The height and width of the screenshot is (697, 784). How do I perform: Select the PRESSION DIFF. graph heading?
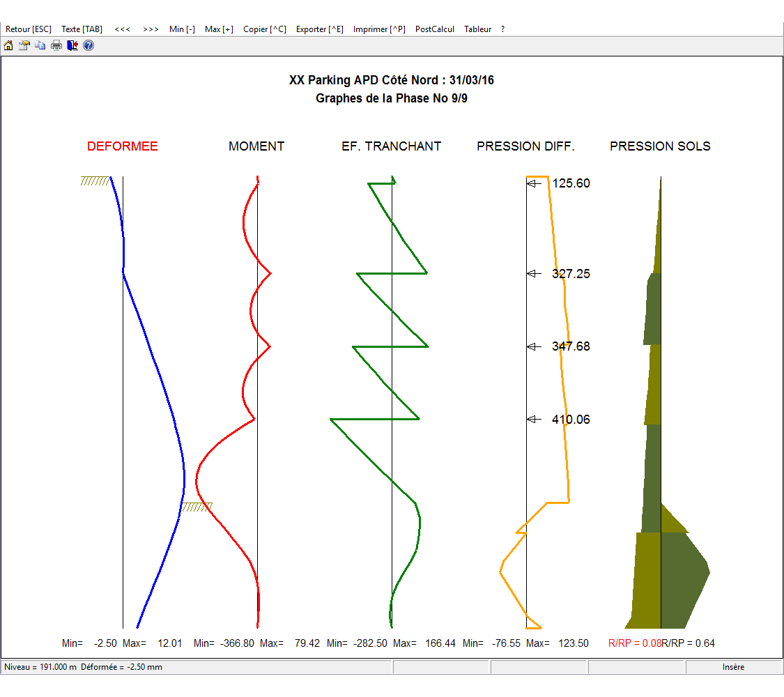525,146
